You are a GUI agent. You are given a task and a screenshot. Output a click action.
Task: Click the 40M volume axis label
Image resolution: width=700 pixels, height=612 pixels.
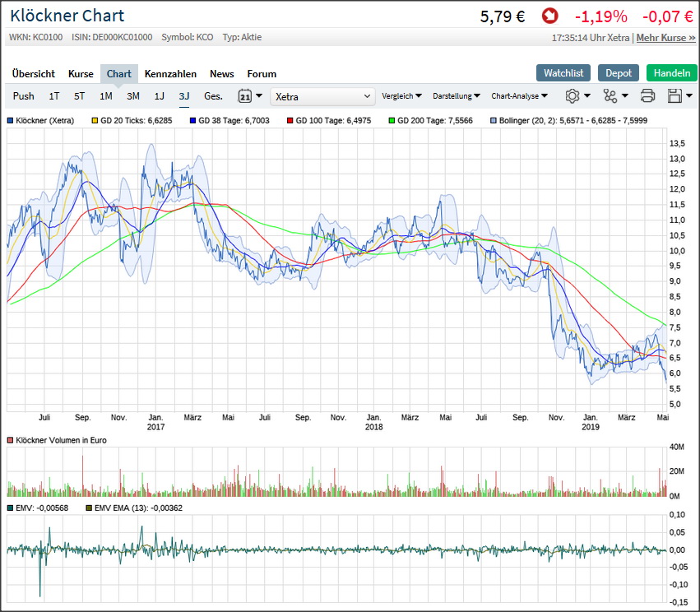(677, 447)
